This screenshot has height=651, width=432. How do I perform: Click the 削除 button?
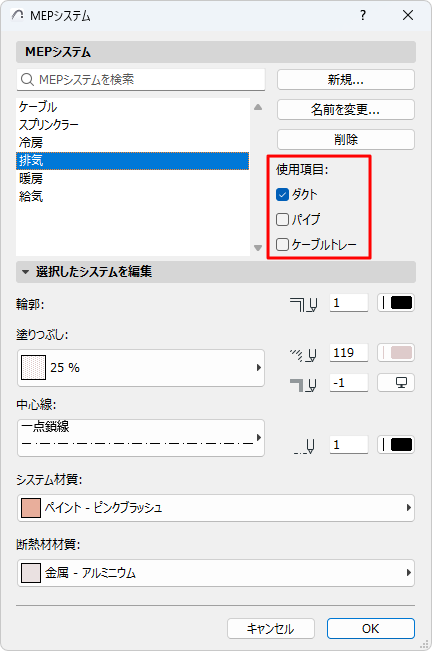point(346,140)
